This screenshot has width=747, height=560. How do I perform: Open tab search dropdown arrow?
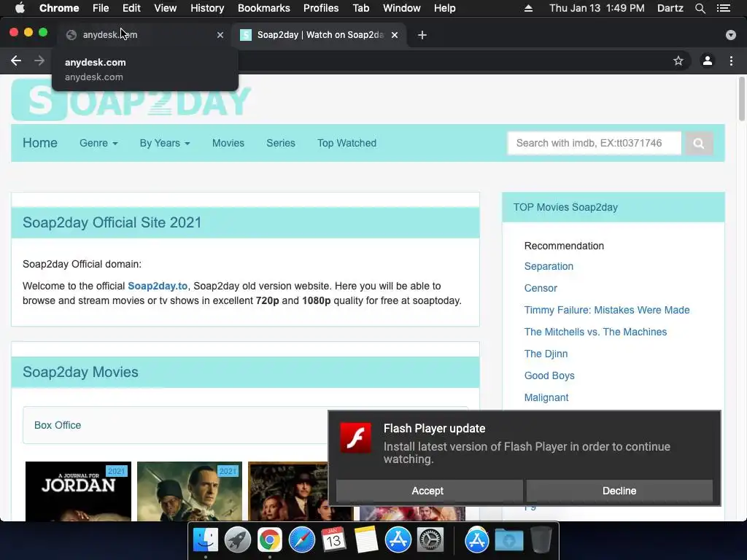[x=730, y=35]
